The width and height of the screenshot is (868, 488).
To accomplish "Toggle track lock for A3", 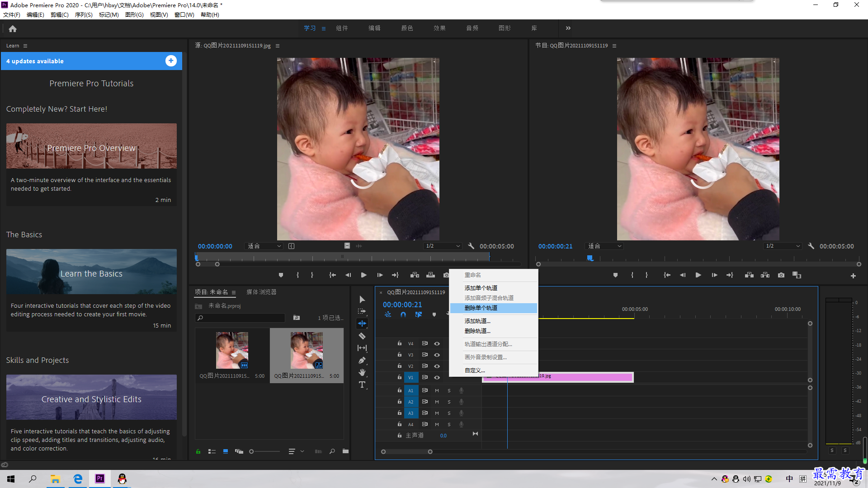I will point(400,413).
